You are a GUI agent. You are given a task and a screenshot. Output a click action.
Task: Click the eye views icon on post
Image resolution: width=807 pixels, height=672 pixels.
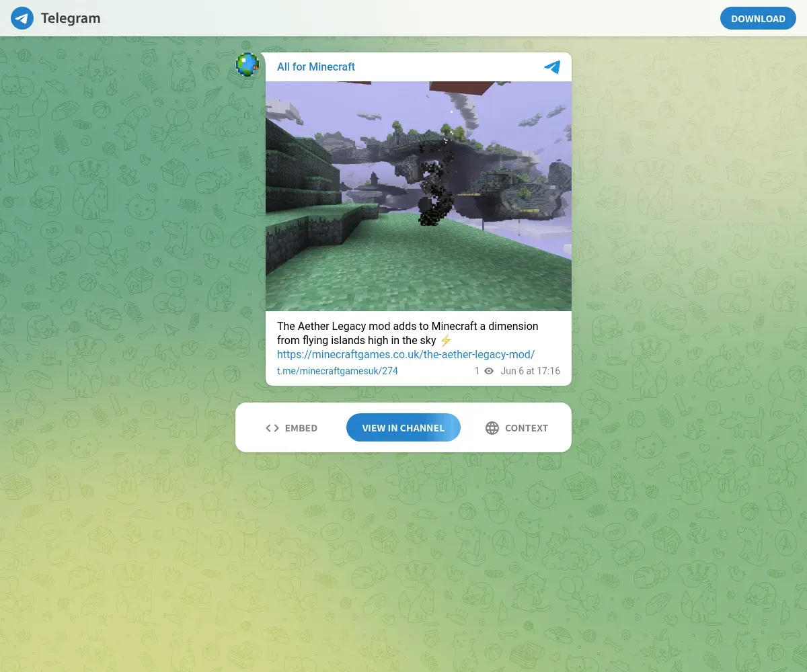(x=489, y=371)
